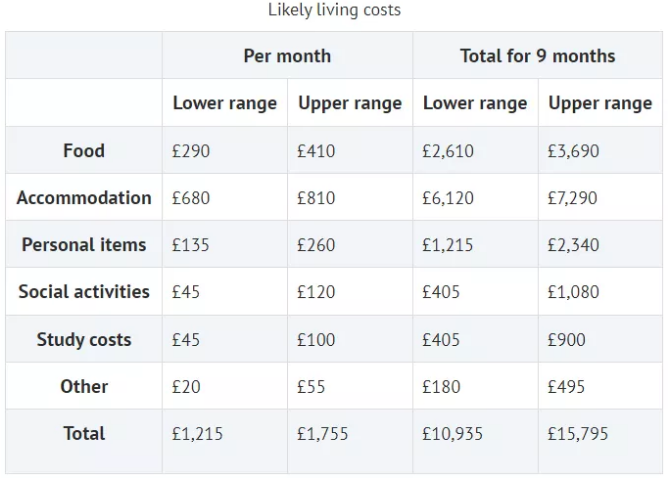Click the "Likely living costs" table title
Screen dimensions: 668x480
[x=334, y=10]
